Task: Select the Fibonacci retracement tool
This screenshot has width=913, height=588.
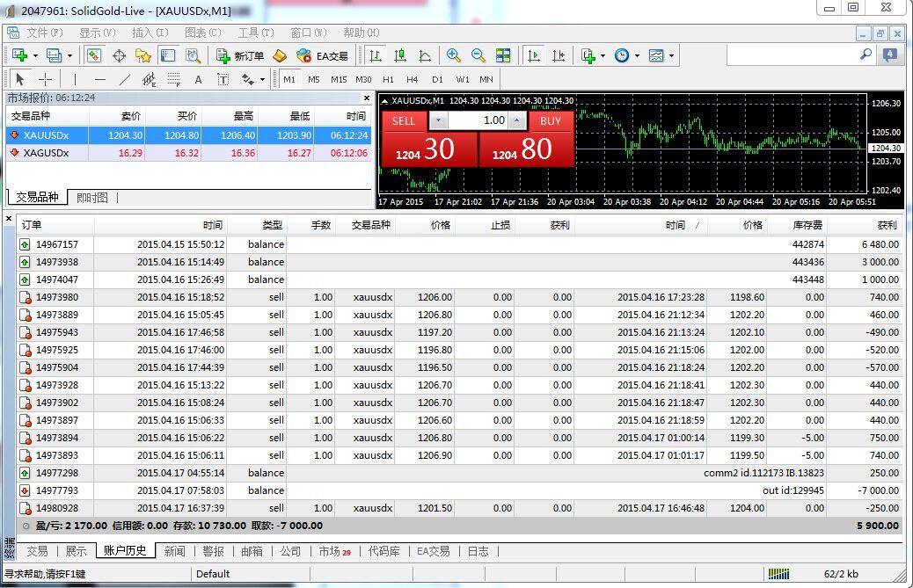Action: click(x=173, y=79)
